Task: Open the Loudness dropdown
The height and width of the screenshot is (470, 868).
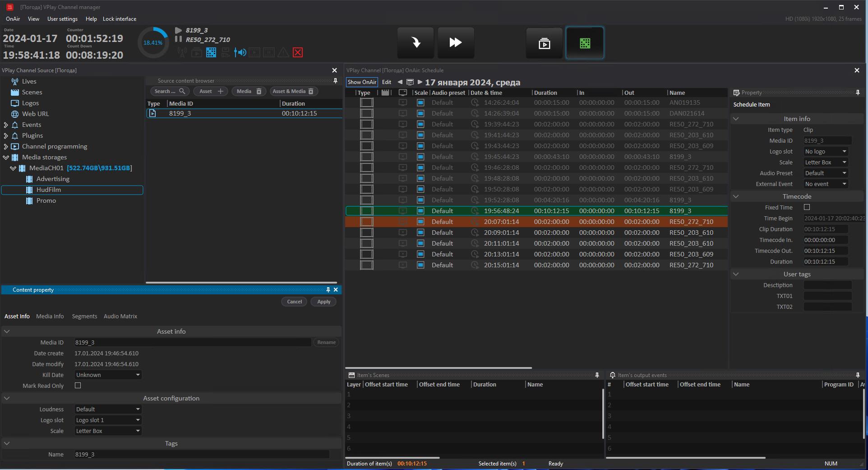Action: [108, 409]
